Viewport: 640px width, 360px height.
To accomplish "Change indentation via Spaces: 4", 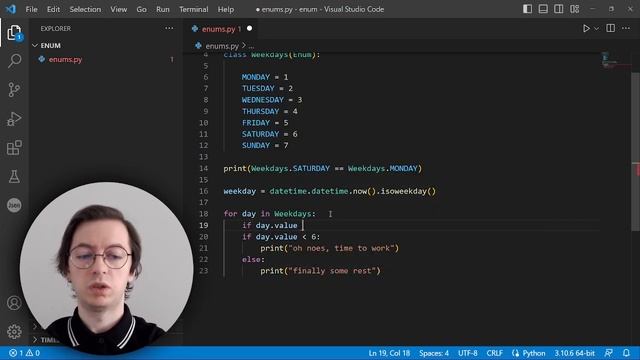I will click(x=434, y=353).
